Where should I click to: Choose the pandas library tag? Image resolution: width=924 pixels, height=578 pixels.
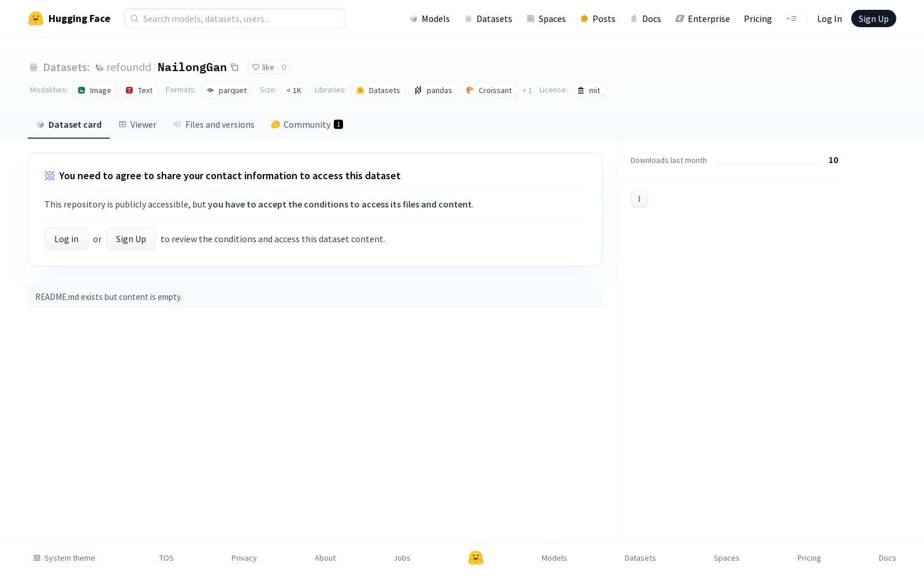coord(433,90)
